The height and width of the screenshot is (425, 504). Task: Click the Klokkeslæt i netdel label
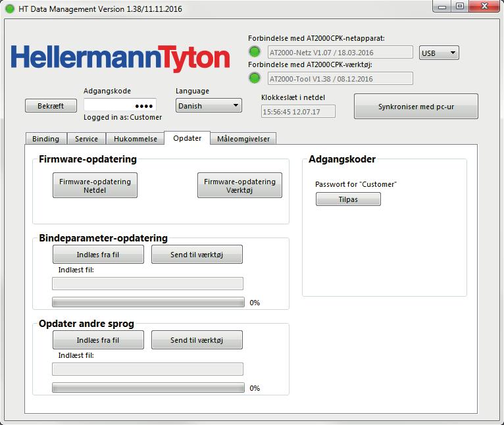(293, 97)
